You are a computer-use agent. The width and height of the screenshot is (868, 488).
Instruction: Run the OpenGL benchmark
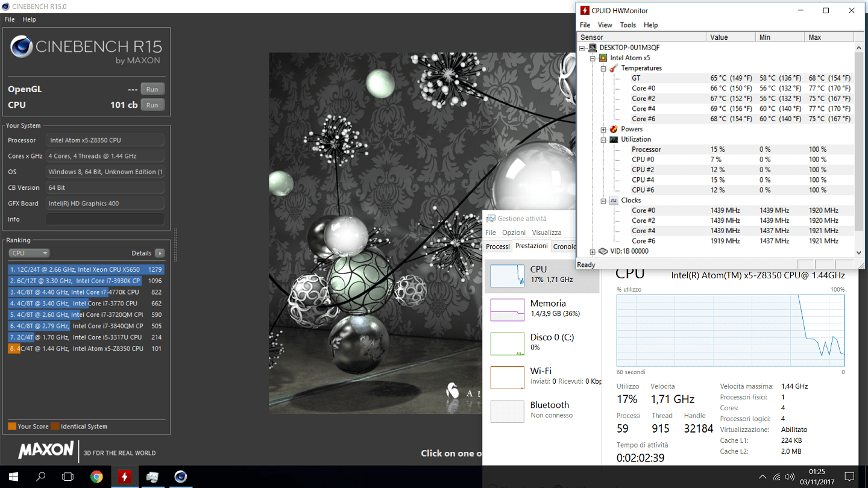coord(153,89)
